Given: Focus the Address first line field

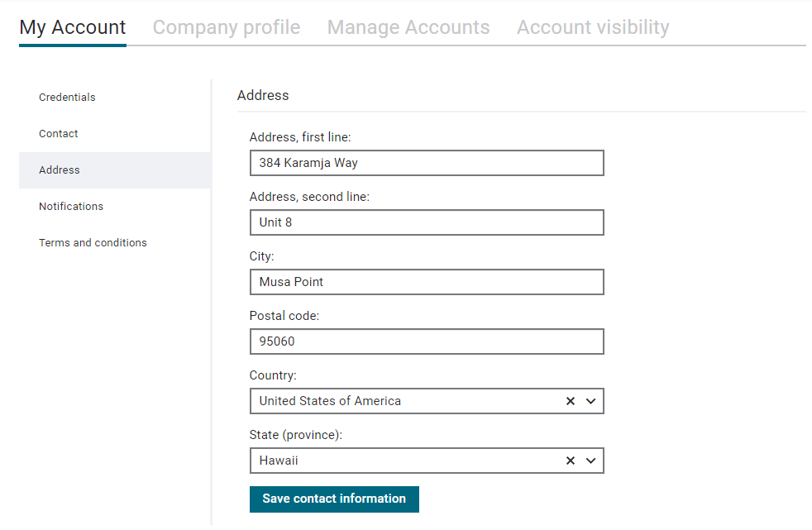Looking at the screenshot, I should pyautogui.click(x=427, y=163).
